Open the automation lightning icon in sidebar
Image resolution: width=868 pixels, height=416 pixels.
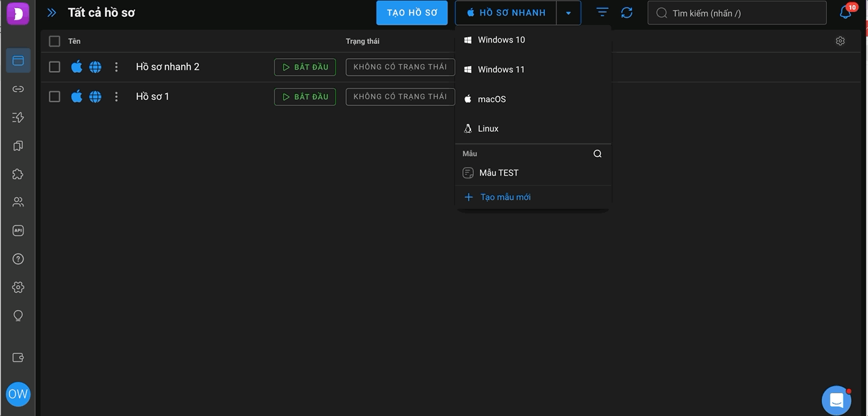pyautogui.click(x=18, y=118)
